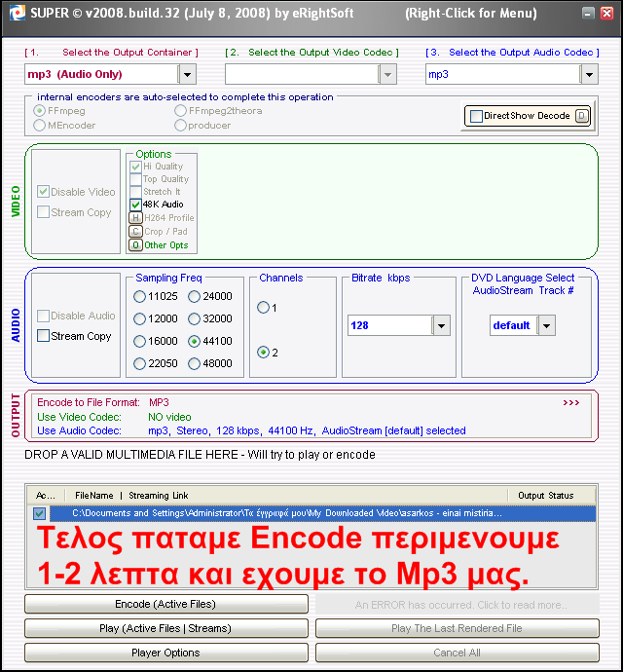Click the 'Encode to File Format: MP3' line

click(103, 402)
